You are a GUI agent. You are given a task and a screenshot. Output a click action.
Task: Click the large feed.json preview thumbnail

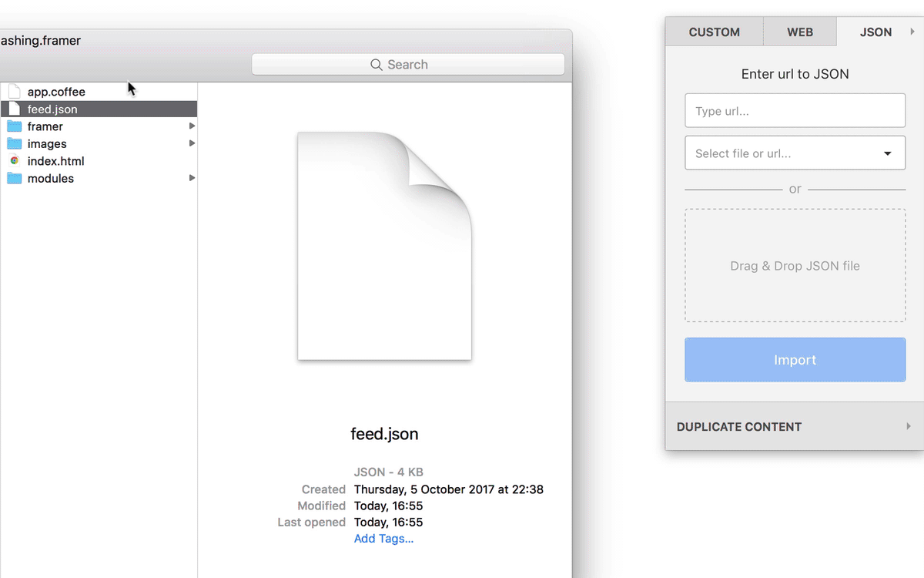point(384,246)
